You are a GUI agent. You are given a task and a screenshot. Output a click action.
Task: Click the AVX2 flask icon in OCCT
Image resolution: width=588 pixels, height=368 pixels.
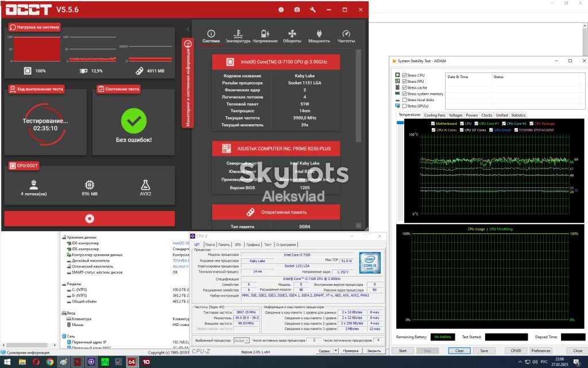click(x=145, y=185)
